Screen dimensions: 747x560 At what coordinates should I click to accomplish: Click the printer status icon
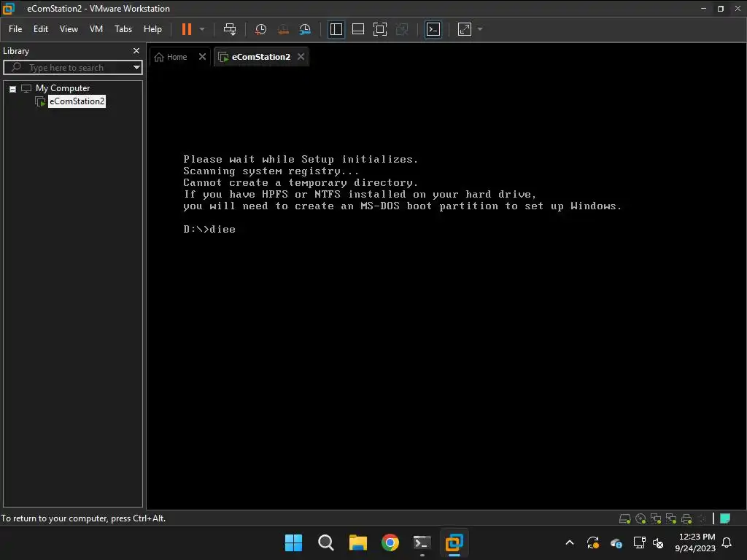(686, 518)
